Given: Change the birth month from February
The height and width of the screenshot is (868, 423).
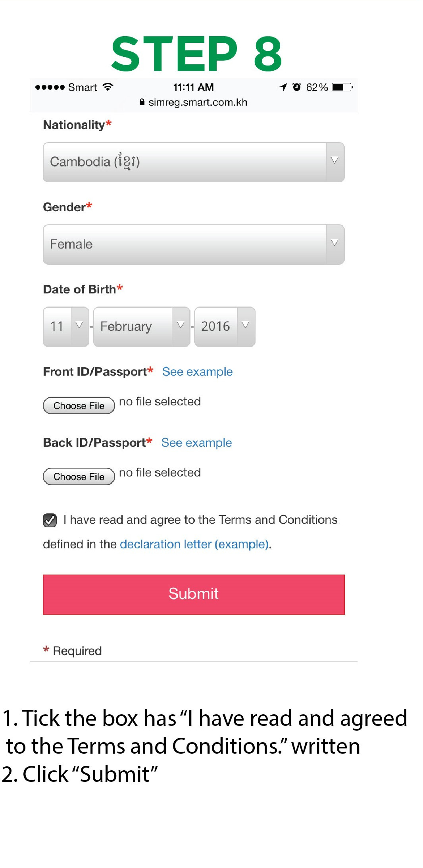Looking at the screenshot, I should [142, 326].
